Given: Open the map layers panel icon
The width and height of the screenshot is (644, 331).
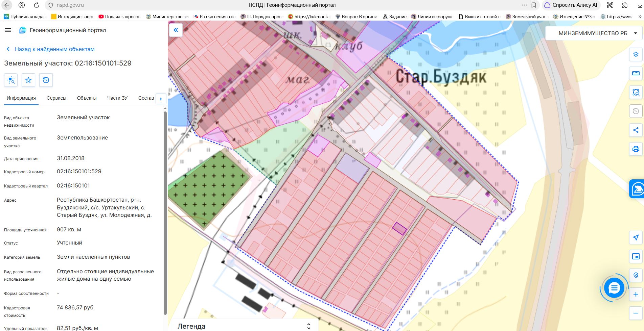Looking at the screenshot, I should [x=636, y=54].
